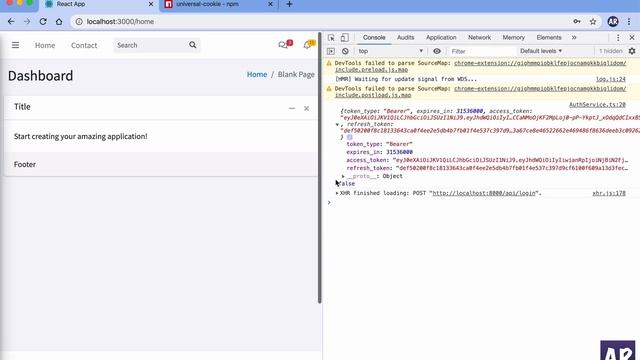
Task: Open the Contact nav link
Action: point(84,45)
